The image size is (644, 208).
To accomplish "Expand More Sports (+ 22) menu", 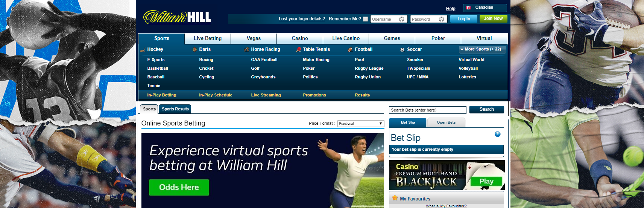I will pyautogui.click(x=482, y=49).
